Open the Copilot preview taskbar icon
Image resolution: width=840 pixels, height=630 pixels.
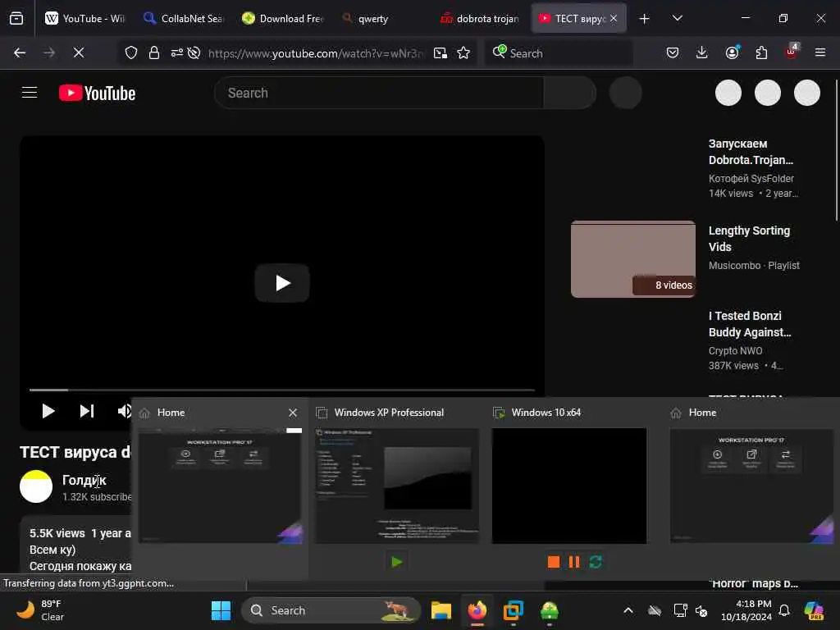815,610
